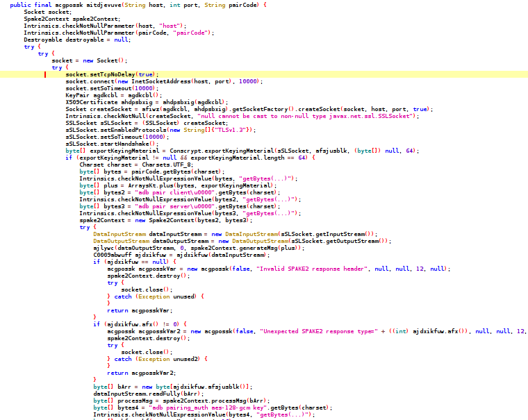
Task: Click the "adb pairing_auth aes-128-gcm key" string
Action: (x=206, y=408)
